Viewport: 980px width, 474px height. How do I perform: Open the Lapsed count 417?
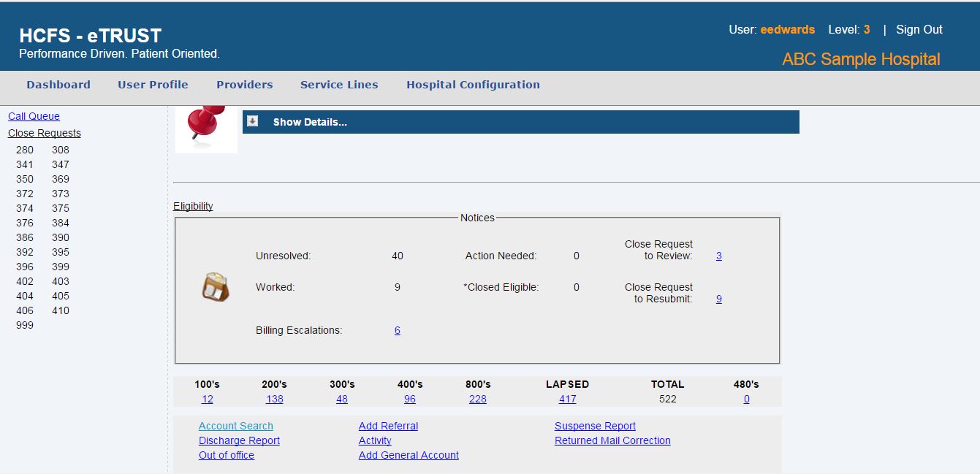(567, 399)
